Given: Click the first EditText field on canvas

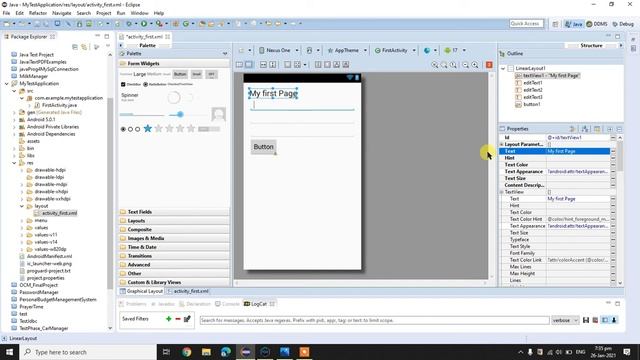Looking at the screenshot, I should pyautogui.click(x=302, y=105).
